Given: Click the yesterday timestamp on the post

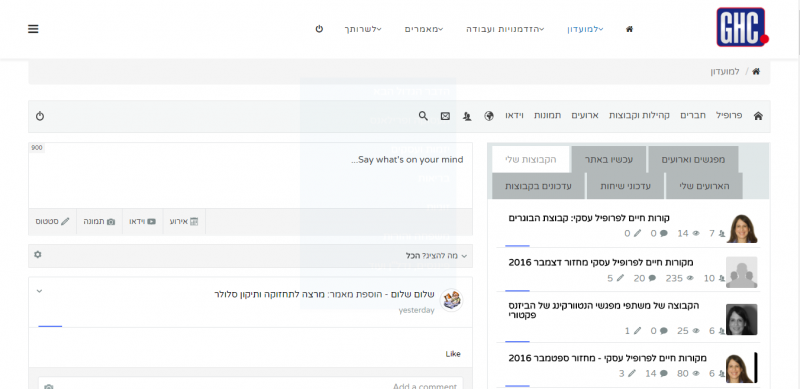Looking at the screenshot, I should (416, 310).
